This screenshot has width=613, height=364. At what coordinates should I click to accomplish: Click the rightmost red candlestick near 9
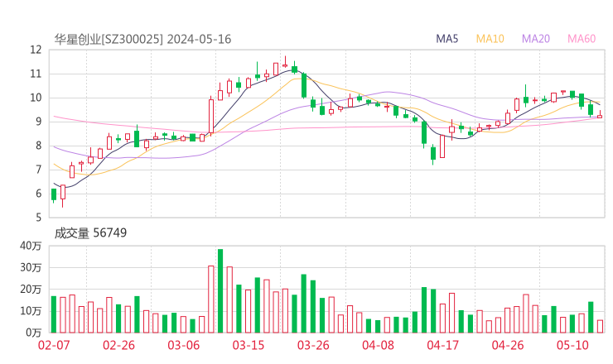pos(600,114)
